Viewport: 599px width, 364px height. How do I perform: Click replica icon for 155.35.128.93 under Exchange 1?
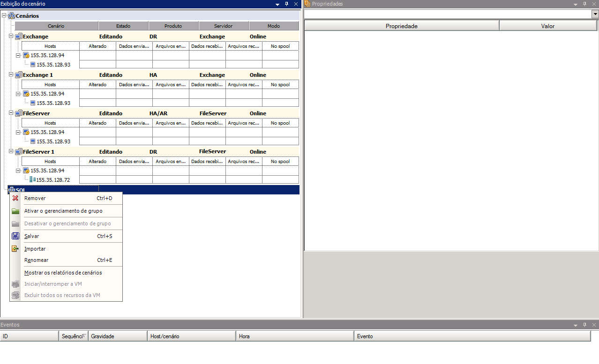tap(33, 103)
